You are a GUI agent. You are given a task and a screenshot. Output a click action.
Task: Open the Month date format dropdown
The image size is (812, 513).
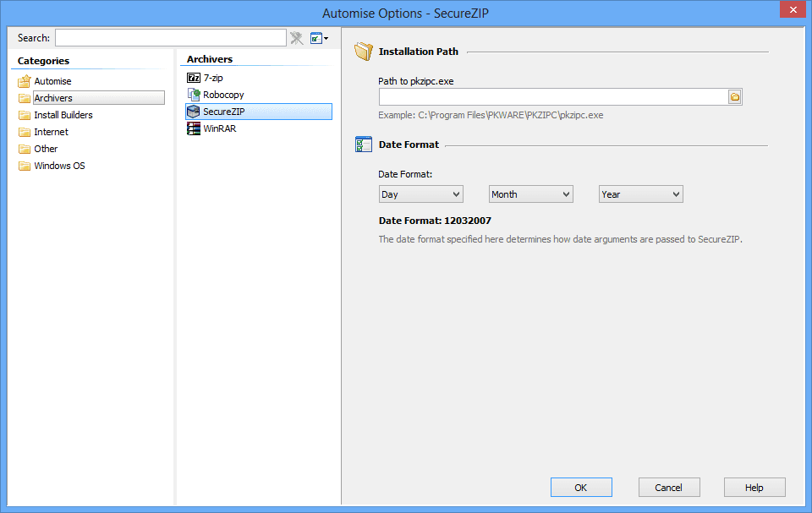(531, 194)
